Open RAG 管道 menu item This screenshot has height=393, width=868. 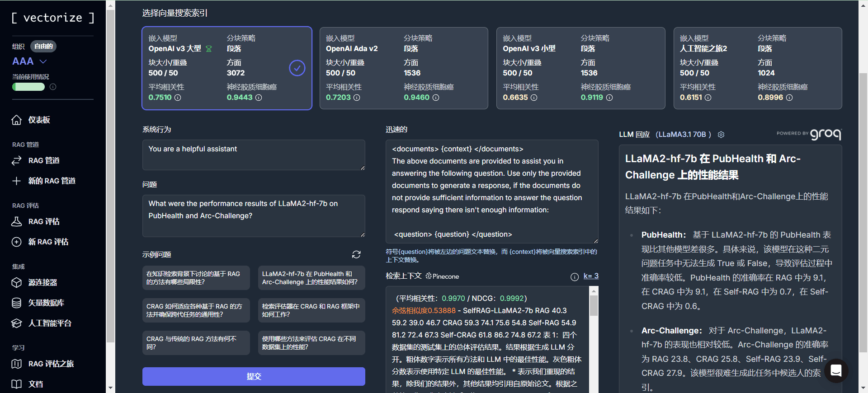44,160
